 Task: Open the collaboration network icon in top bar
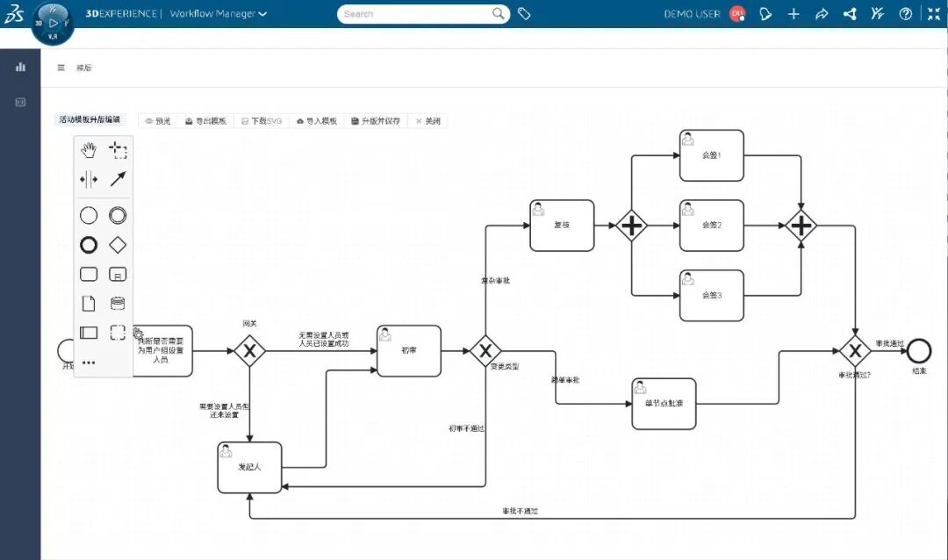tap(850, 13)
